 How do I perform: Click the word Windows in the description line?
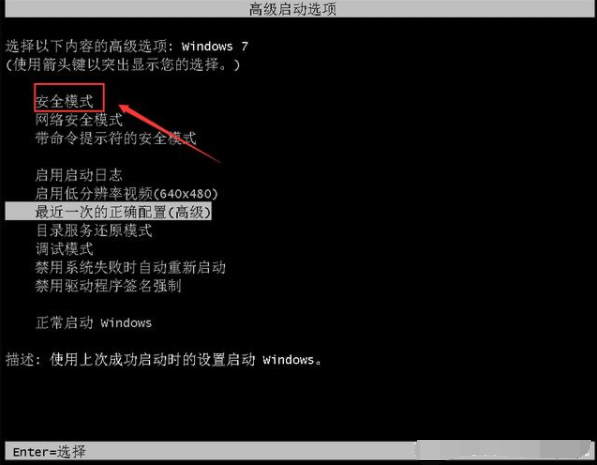tap(288, 360)
